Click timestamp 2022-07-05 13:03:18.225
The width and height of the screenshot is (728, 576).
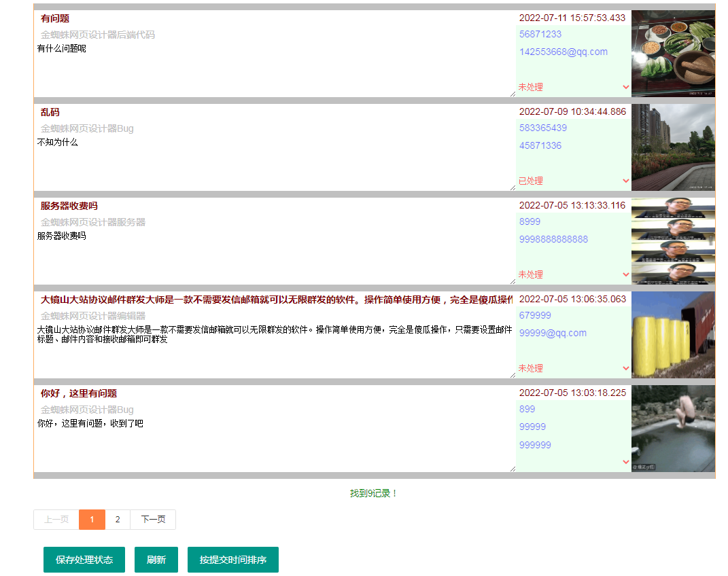point(572,393)
